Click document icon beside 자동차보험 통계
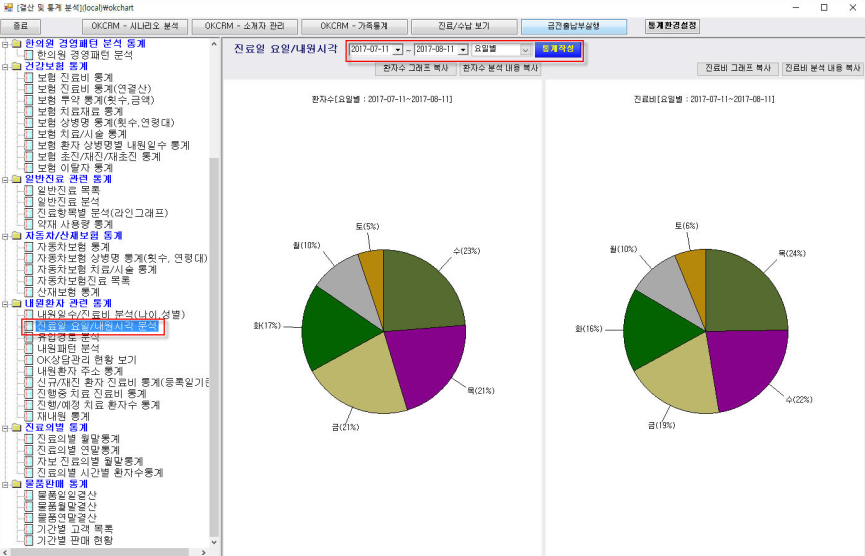865x556 pixels. [28, 247]
